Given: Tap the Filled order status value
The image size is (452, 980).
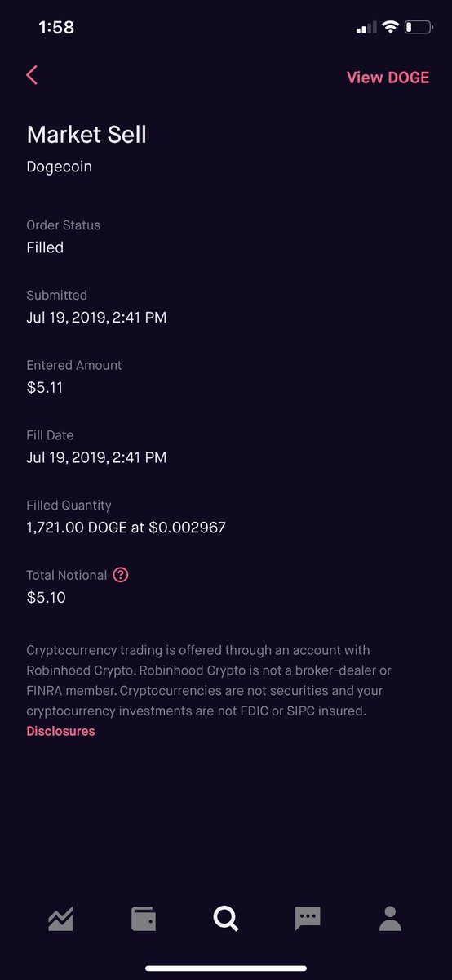Looking at the screenshot, I should pos(45,247).
